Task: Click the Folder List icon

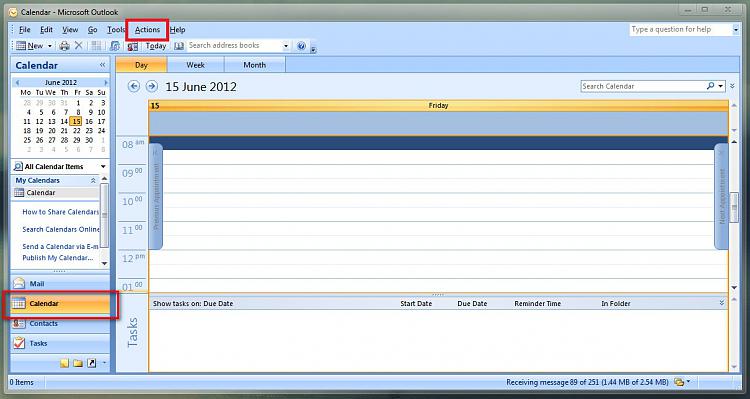Action: pos(78,363)
